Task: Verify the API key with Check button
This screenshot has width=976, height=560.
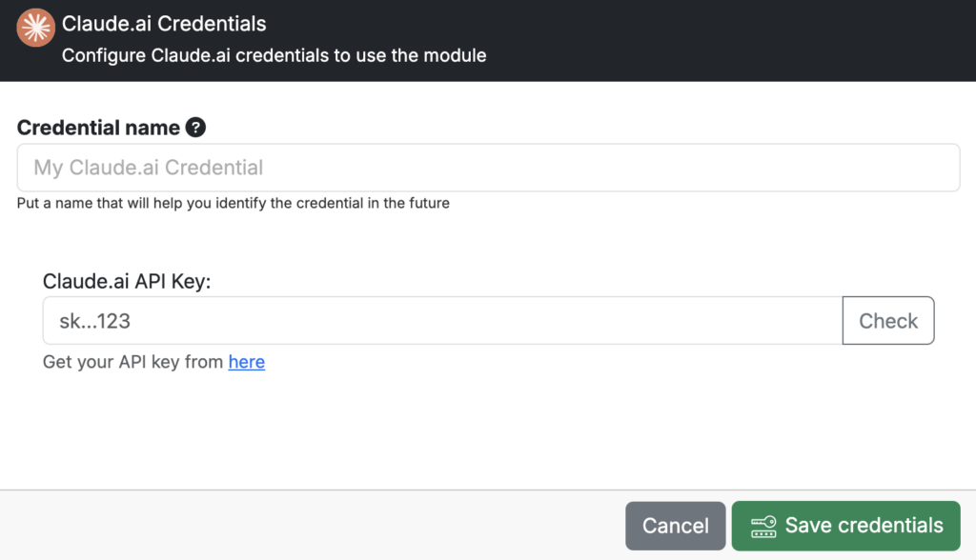Action: click(x=888, y=320)
